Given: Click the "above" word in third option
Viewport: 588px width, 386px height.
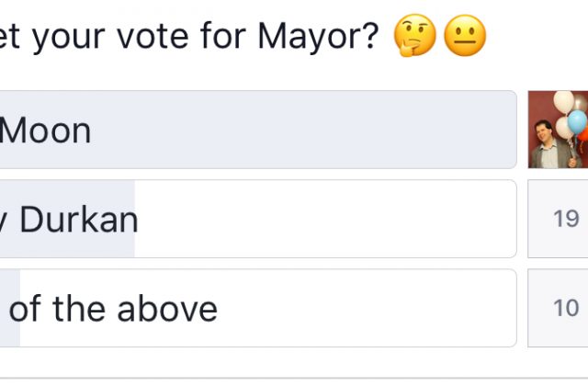Looking at the screenshot, I should [x=167, y=309].
